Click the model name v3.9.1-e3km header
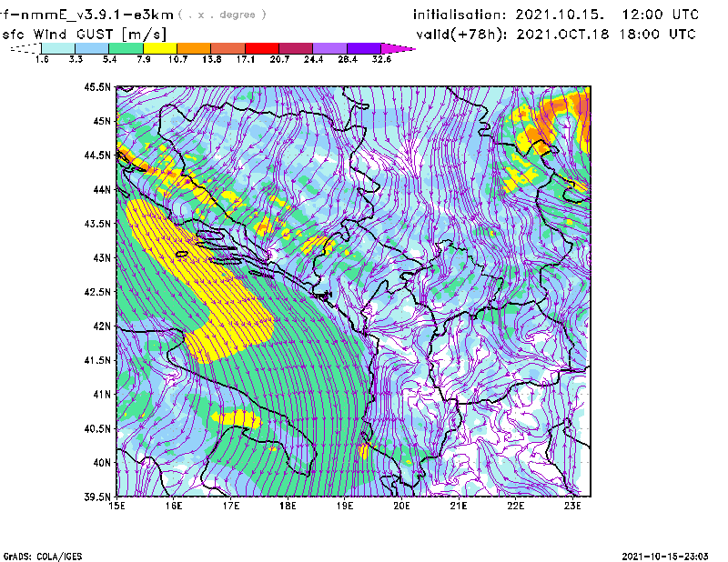The image size is (728, 562). point(67,15)
